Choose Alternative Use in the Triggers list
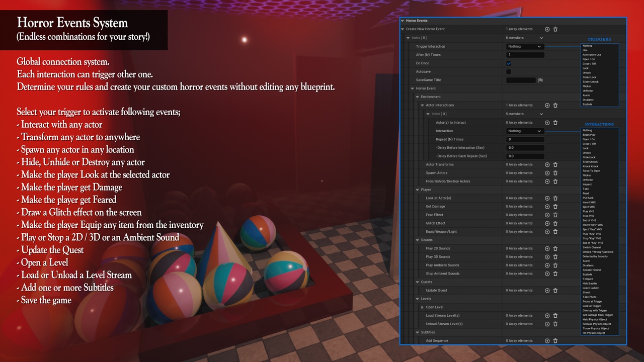 click(592, 55)
